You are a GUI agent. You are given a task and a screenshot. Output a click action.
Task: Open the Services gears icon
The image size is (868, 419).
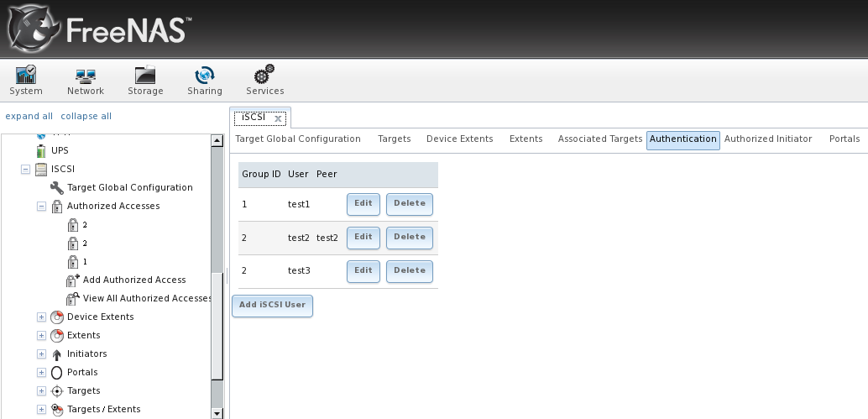(x=264, y=74)
